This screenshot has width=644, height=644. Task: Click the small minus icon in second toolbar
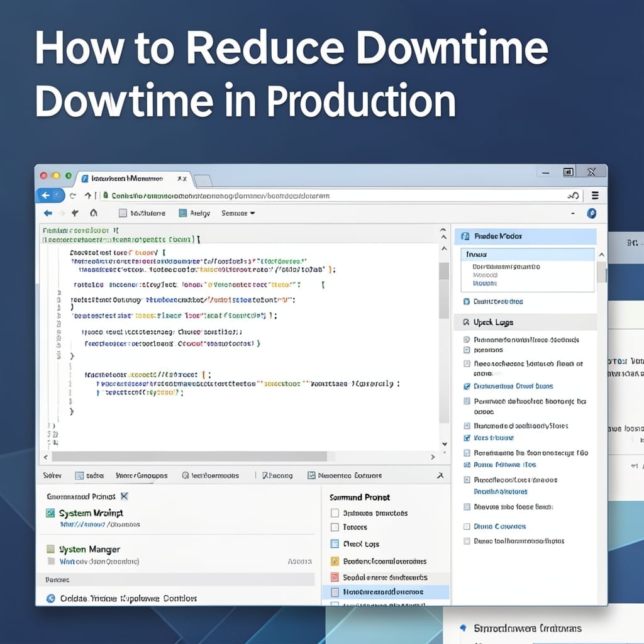click(572, 214)
